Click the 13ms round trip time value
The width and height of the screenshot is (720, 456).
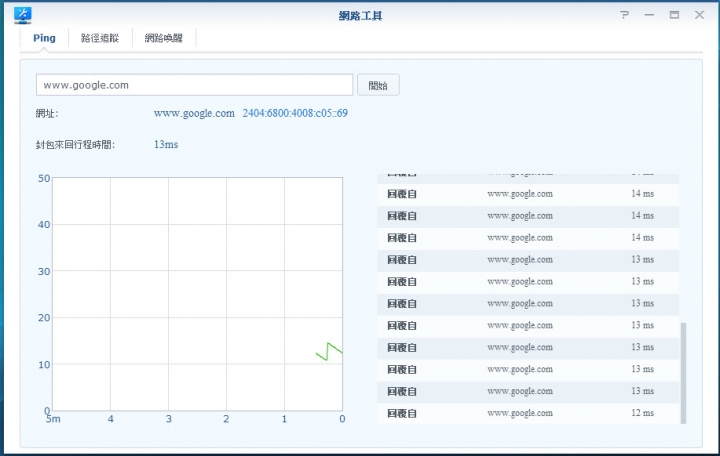coord(166,145)
